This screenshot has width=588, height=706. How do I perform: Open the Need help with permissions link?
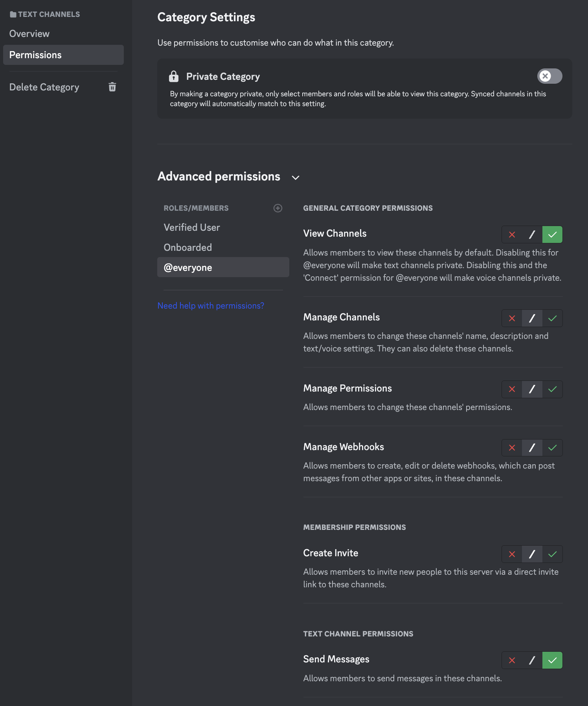pyautogui.click(x=211, y=306)
